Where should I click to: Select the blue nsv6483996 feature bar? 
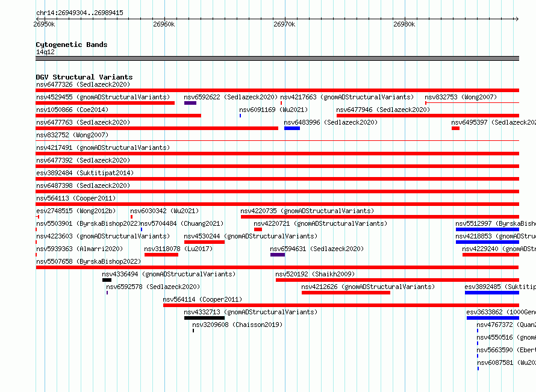(292, 128)
